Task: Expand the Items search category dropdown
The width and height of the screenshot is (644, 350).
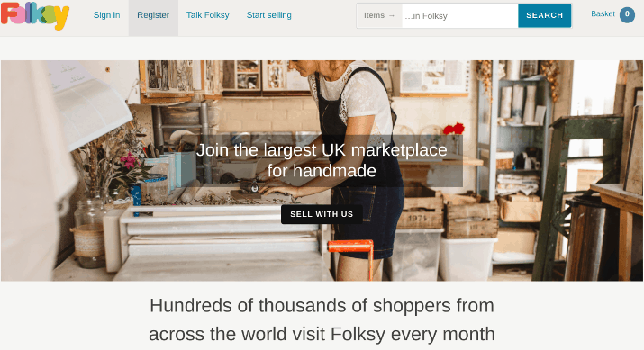Action: tap(379, 15)
